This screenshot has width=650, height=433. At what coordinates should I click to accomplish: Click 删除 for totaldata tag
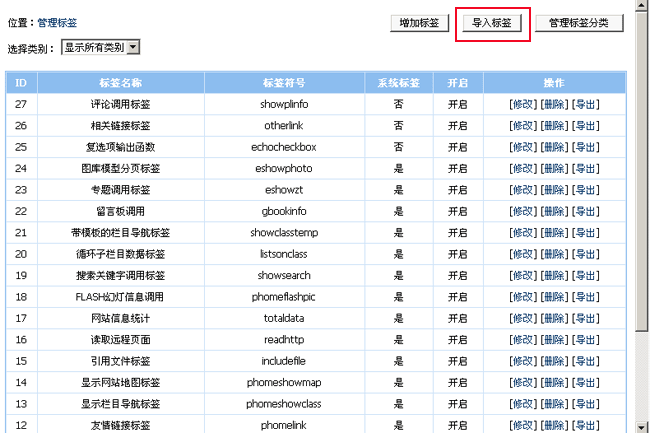pos(553,318)
